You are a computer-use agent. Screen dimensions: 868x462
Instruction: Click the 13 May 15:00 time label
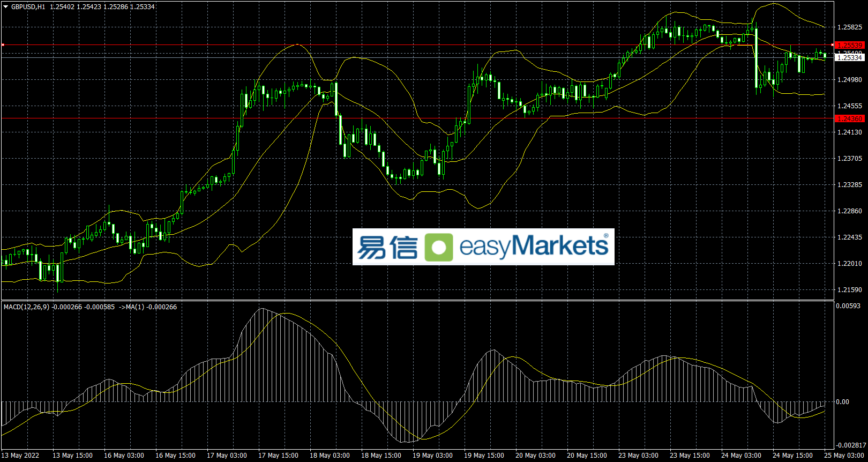pyautogui.click(x=72, y=456)
